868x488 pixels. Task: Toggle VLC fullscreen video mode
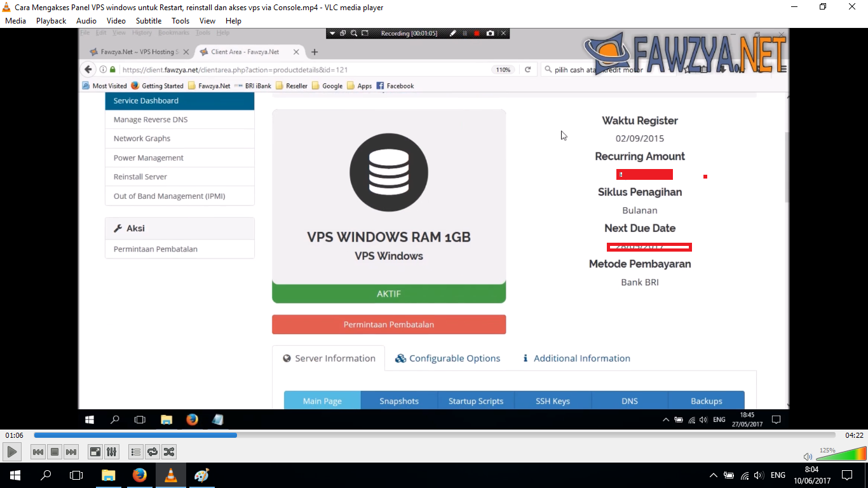click(x=95, y=452)
